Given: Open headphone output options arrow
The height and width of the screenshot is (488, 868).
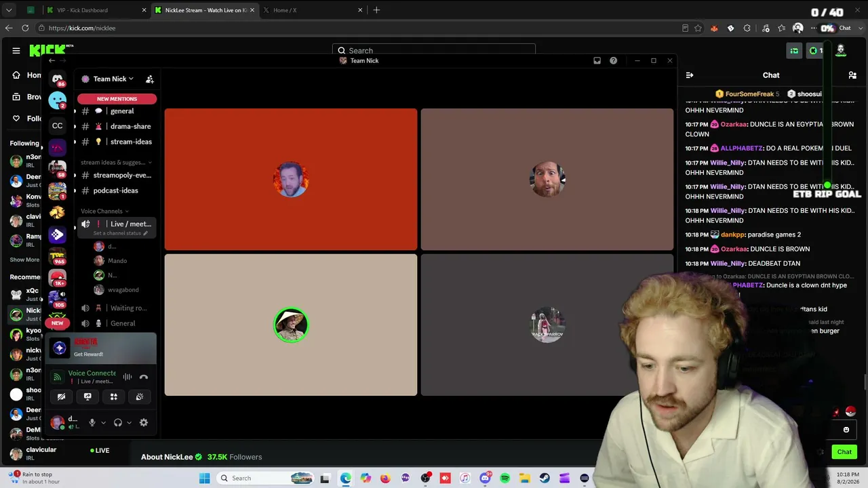Looking at the screenshot, I should coord(129,422).
